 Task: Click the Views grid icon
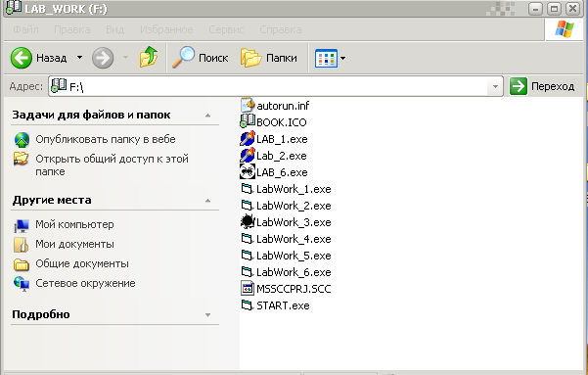(326, 58)
